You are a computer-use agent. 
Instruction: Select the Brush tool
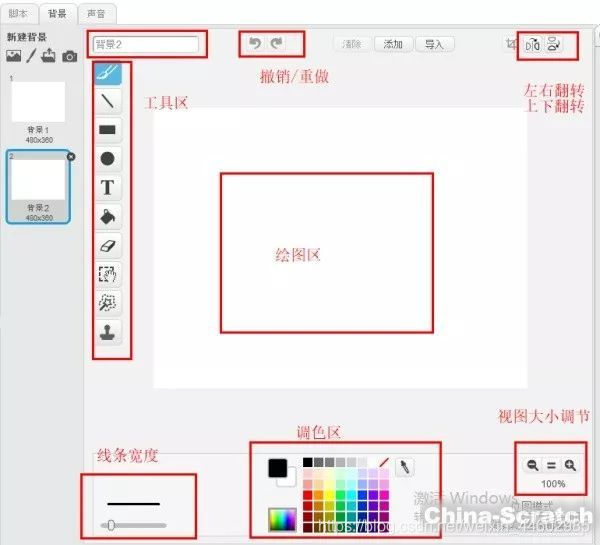click(108, 73)
